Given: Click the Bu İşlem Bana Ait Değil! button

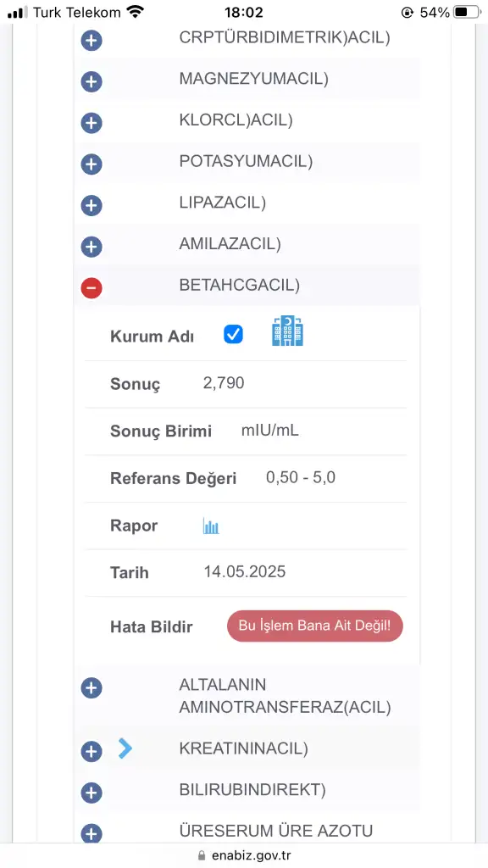Looking at the screenshot, I should (315, 626).
